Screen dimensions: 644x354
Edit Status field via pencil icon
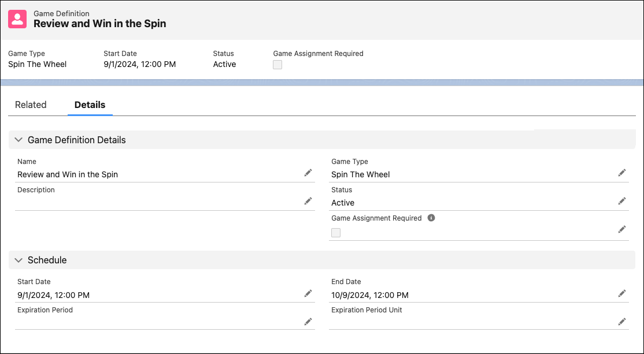tap(622, 201)
